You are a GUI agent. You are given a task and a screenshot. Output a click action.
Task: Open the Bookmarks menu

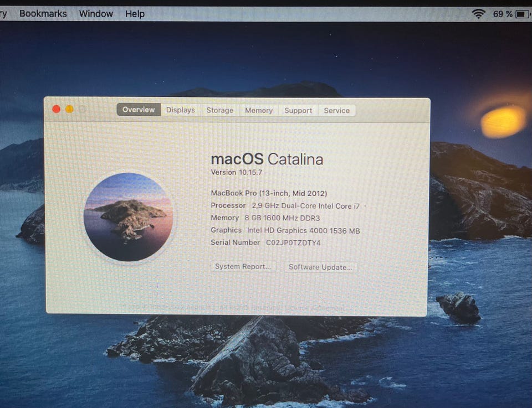[x=43, y=14]
